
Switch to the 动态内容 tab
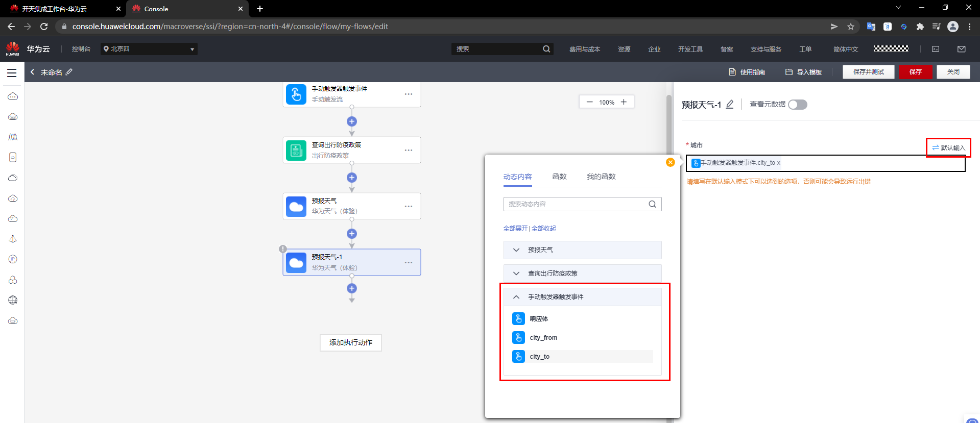click(517, 177)
